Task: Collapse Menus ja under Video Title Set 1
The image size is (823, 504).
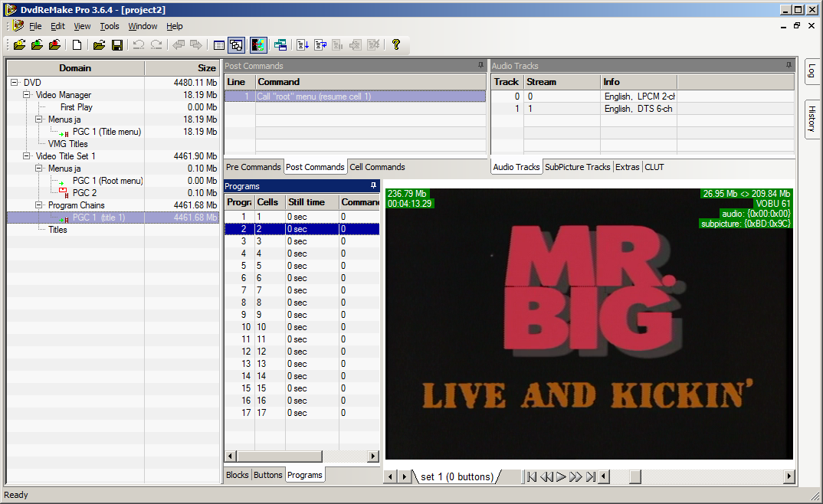Action: pos(39,169)
